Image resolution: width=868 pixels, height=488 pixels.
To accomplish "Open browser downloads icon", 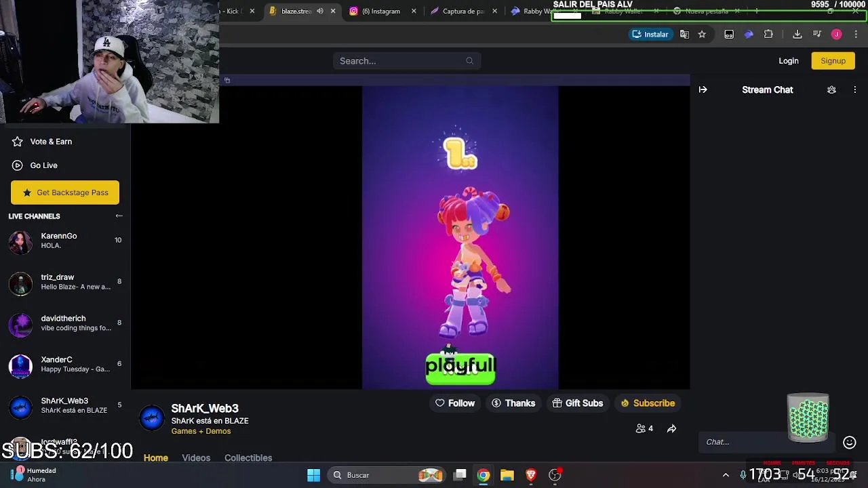I will coord(797,34).
